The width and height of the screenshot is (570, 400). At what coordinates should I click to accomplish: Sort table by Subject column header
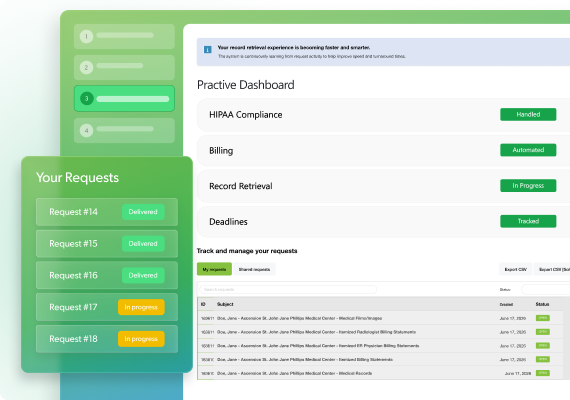point(225,304)
